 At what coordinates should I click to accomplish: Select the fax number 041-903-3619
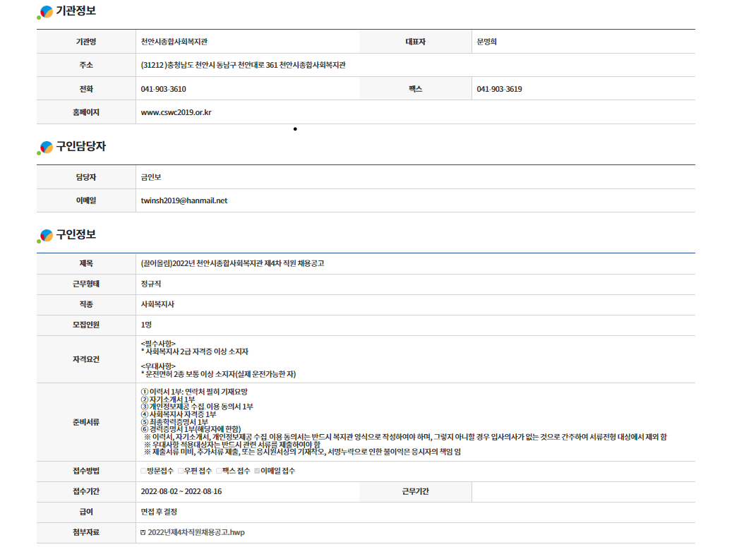(500, 89)
